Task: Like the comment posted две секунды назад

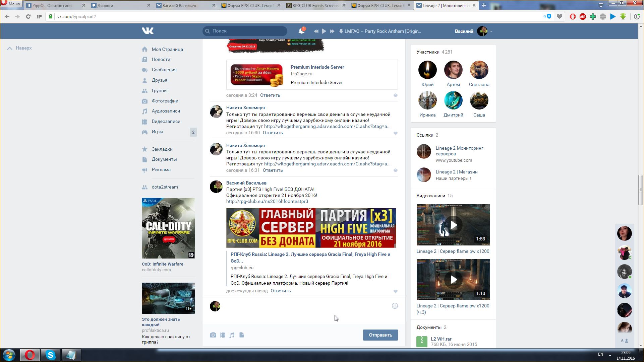Action: tap(395, 291)
